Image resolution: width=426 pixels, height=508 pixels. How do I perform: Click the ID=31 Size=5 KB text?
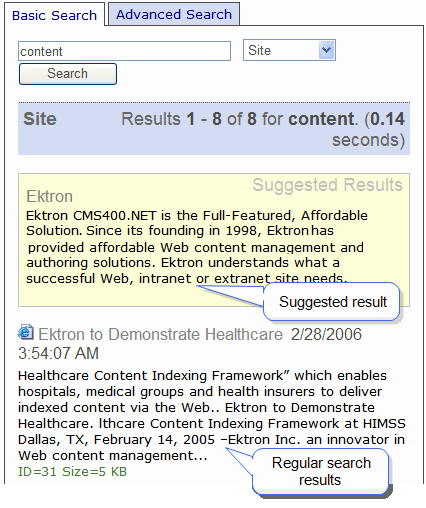tap(72, 471)
